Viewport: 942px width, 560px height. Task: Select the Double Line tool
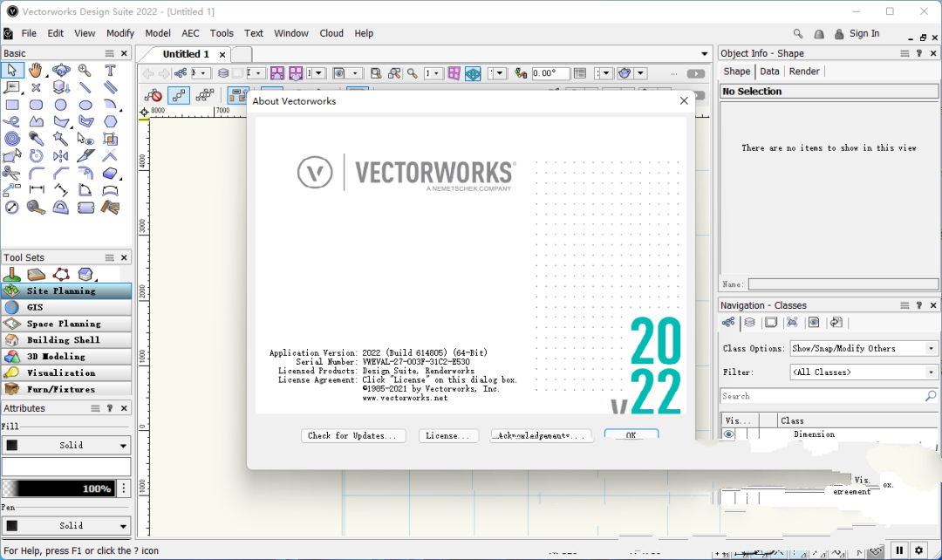(x=110, y=88)
